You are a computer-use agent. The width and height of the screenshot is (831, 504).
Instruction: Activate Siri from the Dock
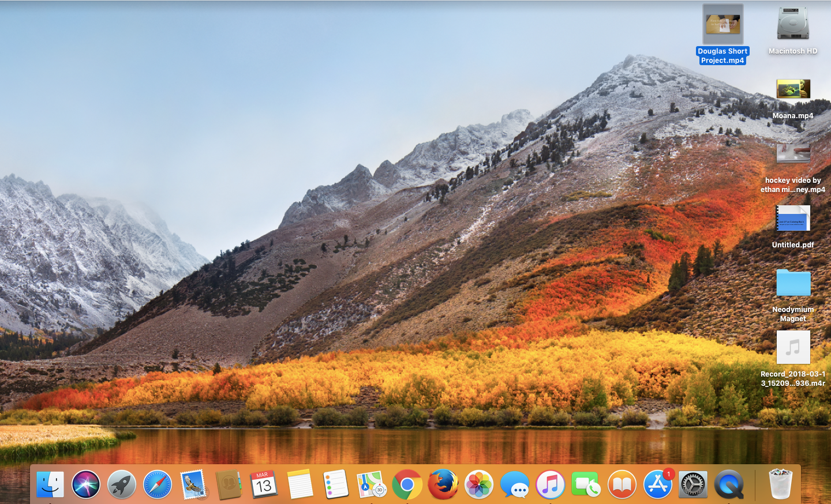click(86, 484)
